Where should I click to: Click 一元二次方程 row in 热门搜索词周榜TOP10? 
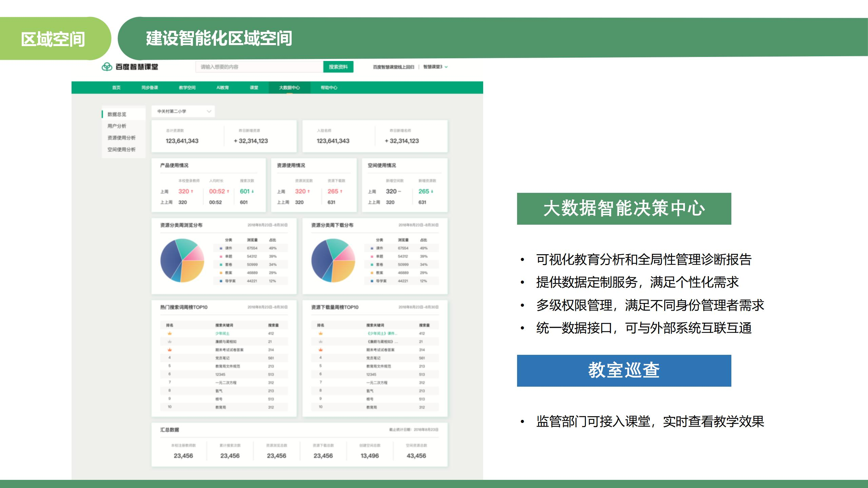coord(224,383)
